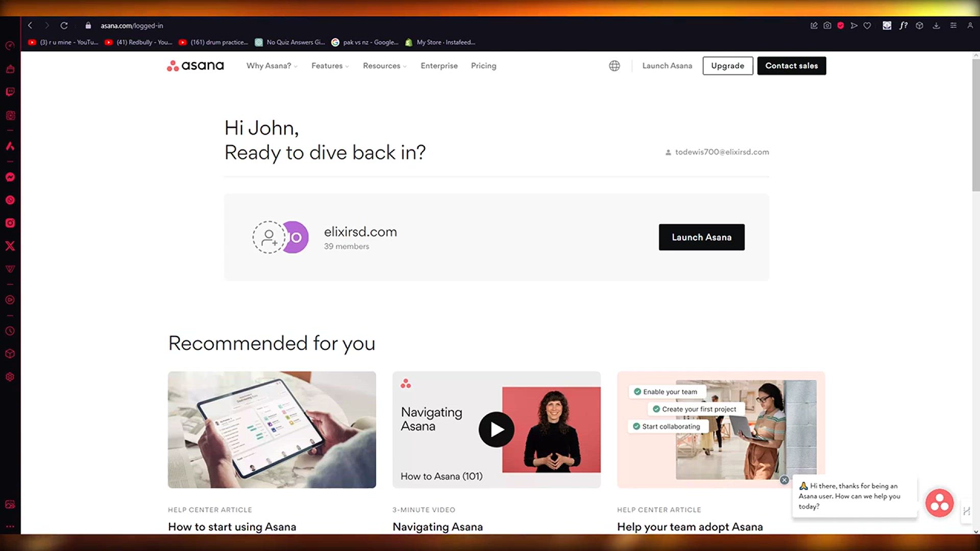980x551 pixels.
Task: Click the Upgrade button
Action: click(x=728, y=66)
